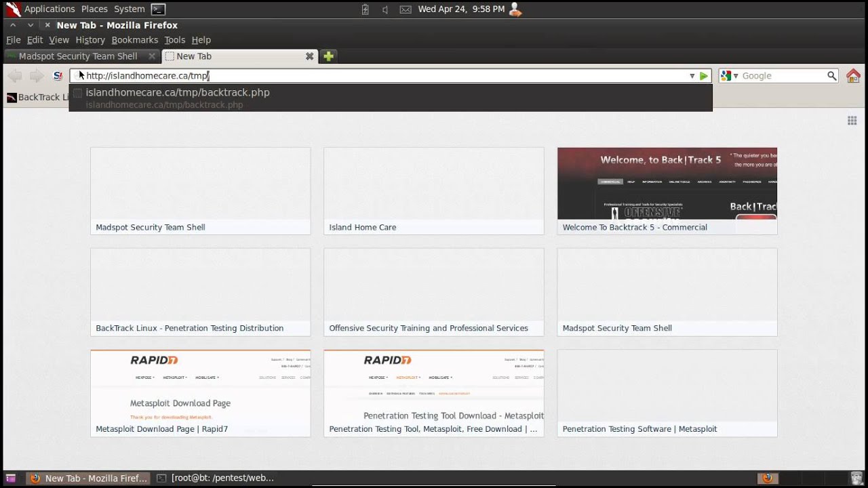The height and width of the screenshot is (488, 868).
Task: Open the Penetration Testing Tool, Metasploit, Free Download tile
Action: 434,393
